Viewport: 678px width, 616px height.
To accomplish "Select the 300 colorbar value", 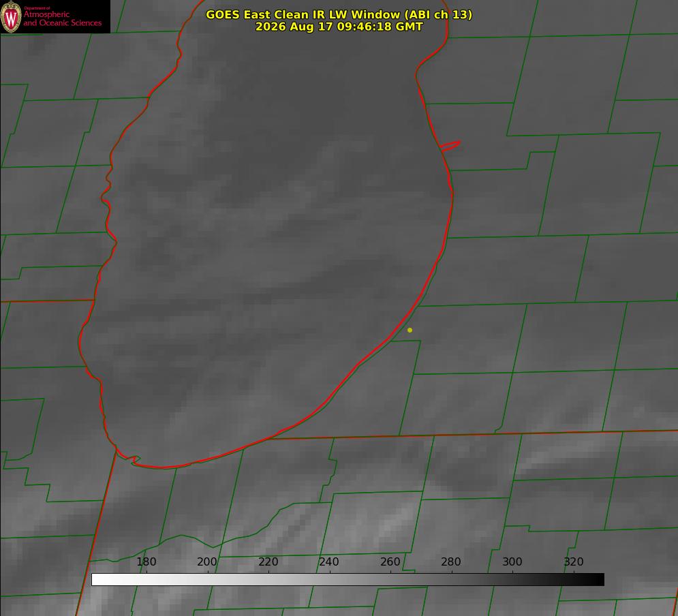I will pos(512,561).
